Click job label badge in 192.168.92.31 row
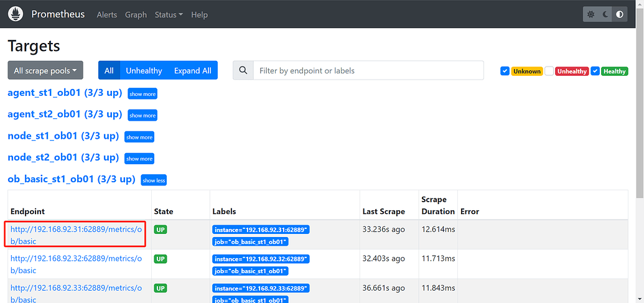 (251, 242)
